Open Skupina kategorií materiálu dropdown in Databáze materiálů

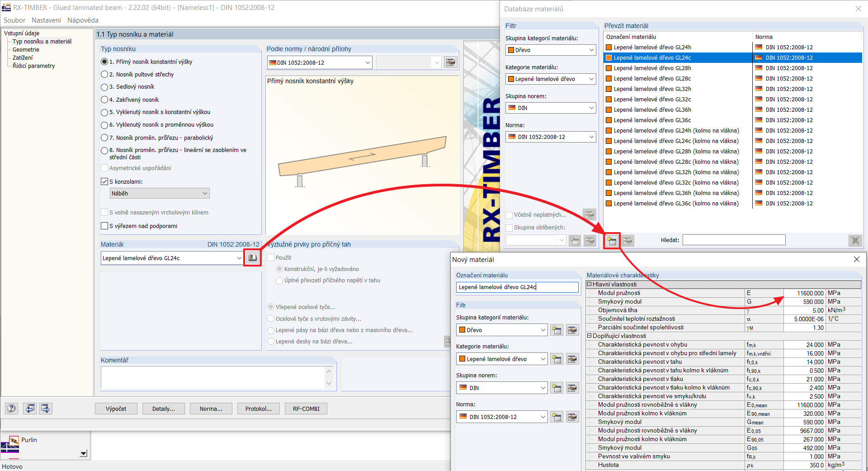[551, 50]
